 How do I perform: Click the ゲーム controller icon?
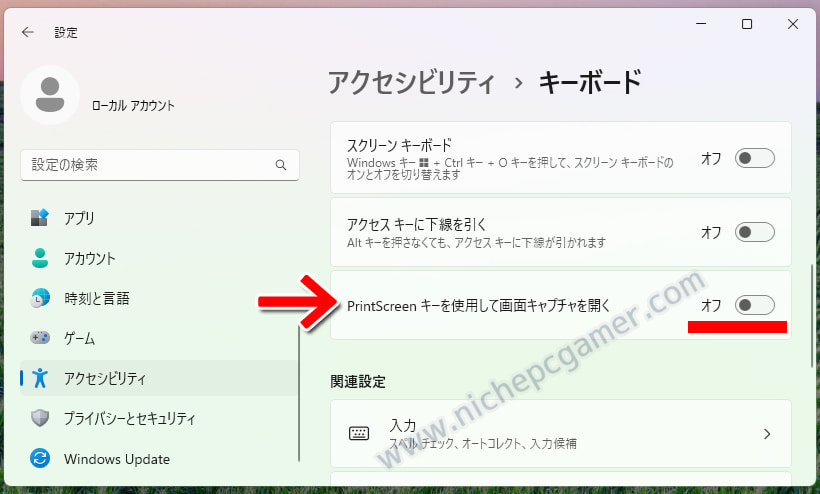click(40, 338)
